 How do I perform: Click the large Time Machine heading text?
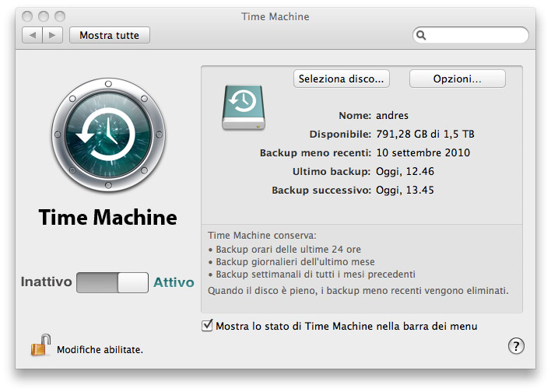pos(108,218)
